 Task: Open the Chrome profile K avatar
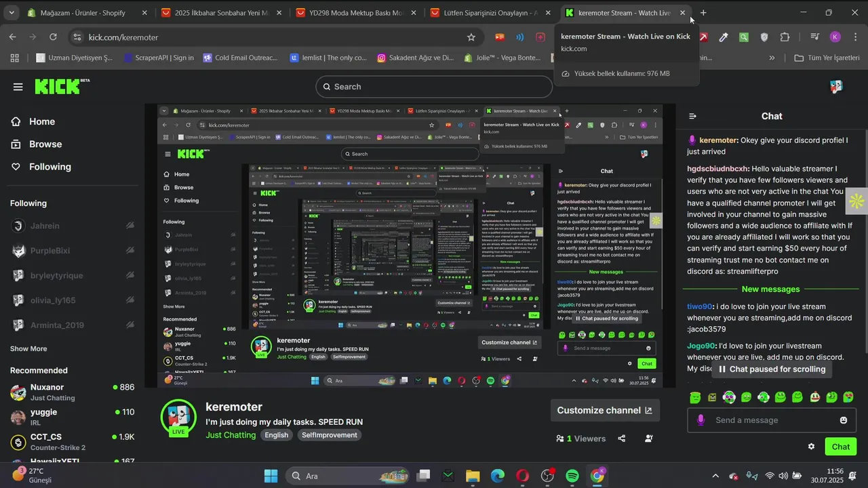tap(835, 37)
